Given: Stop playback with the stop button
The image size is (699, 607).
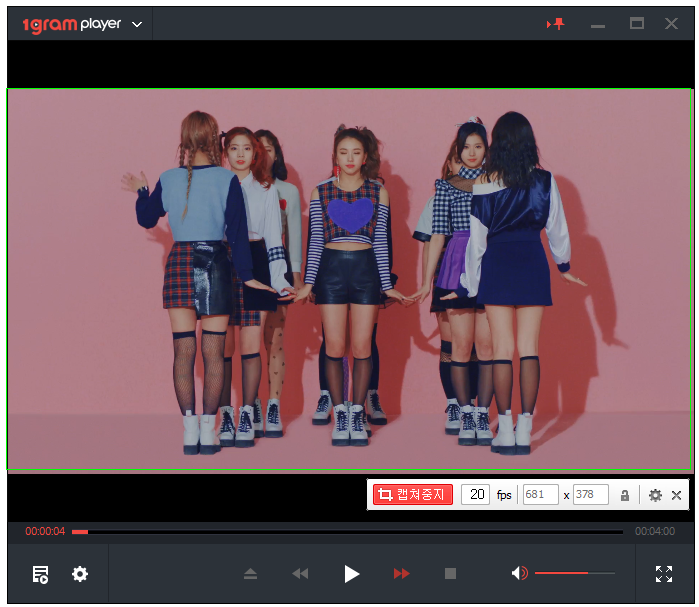Looking at the screenshot, I should (450, 574).
